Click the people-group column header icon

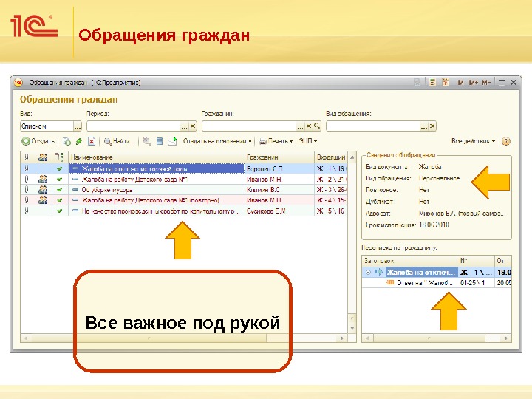[x=43, y=157]
